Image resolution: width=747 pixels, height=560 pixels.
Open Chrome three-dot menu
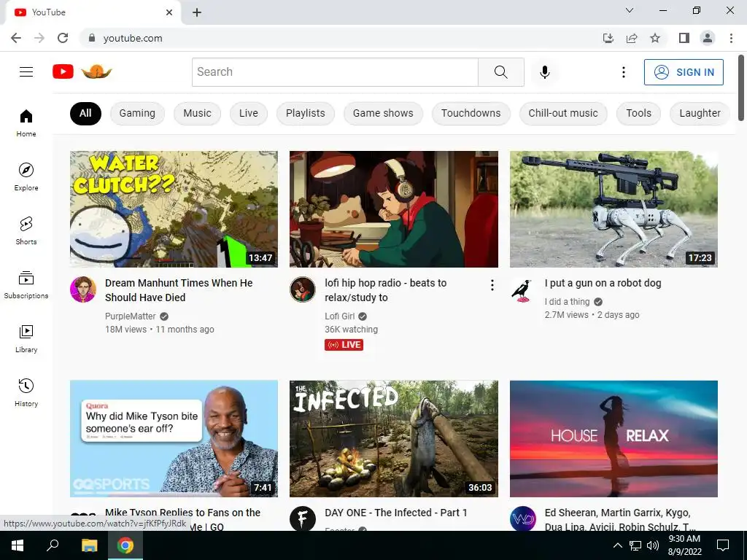[731, 38]
